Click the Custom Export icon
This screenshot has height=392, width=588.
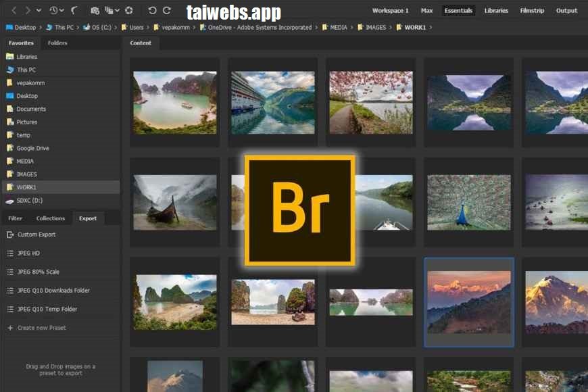coord(11,235)
